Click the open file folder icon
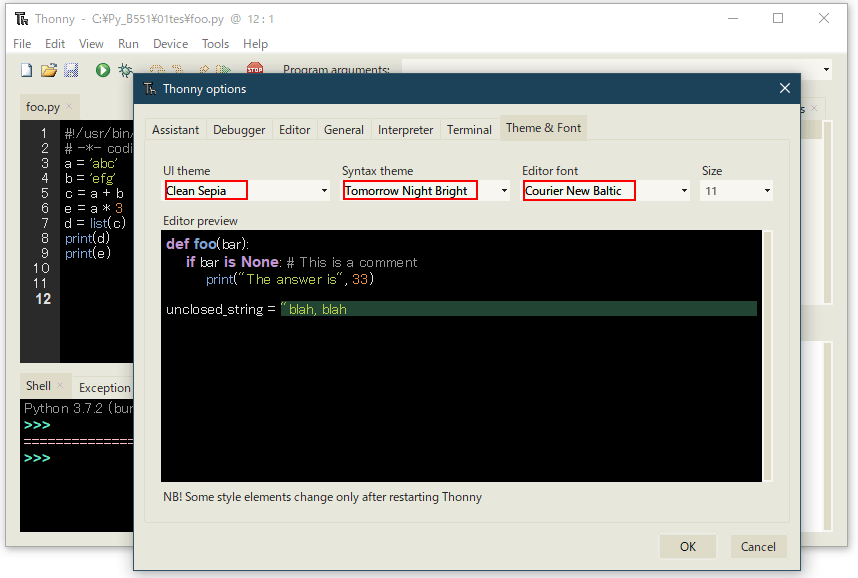 click(49, 70)
